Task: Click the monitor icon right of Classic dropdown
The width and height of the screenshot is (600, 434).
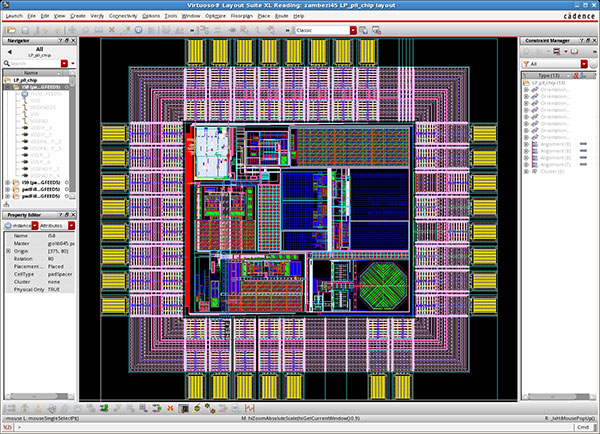Action: tap(363, 30)
